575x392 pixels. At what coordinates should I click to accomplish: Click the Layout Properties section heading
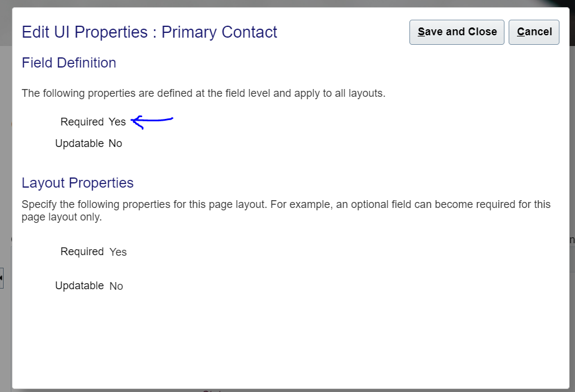78,183
